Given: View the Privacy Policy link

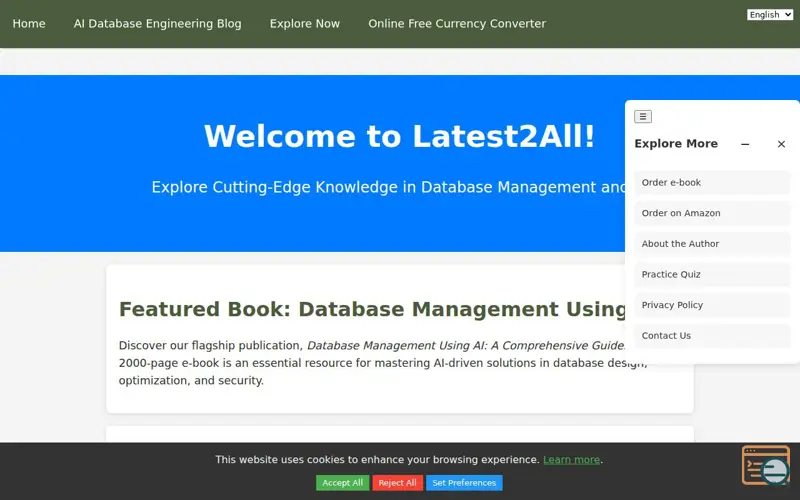Looking at the screenshot, I should pyautogui.click(x=712, y=305).
